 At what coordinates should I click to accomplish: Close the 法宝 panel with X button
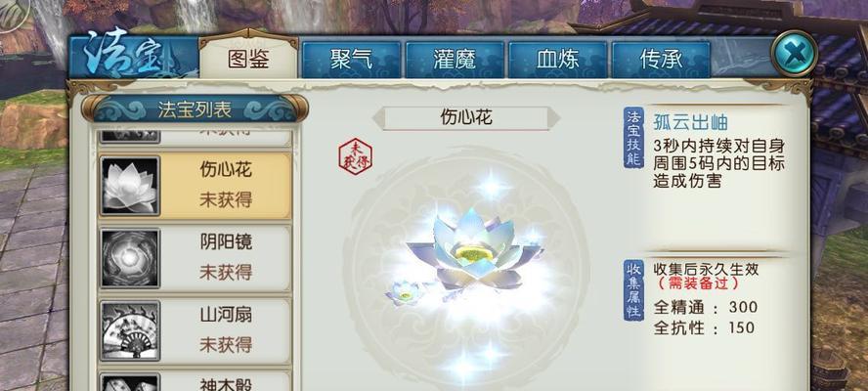[x=795, y=54]
